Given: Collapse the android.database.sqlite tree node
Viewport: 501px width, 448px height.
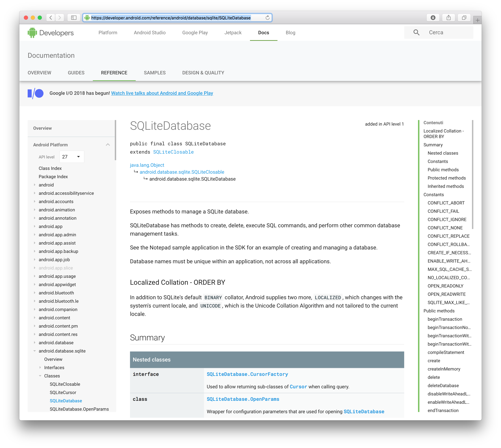Looking at the screenshot, I should pos(34,351).
